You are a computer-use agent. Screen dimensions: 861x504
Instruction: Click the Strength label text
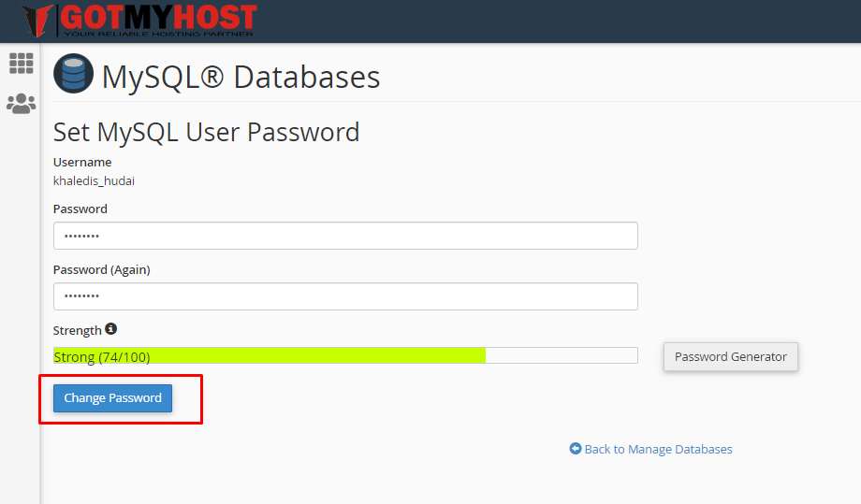tap(78, 330)
